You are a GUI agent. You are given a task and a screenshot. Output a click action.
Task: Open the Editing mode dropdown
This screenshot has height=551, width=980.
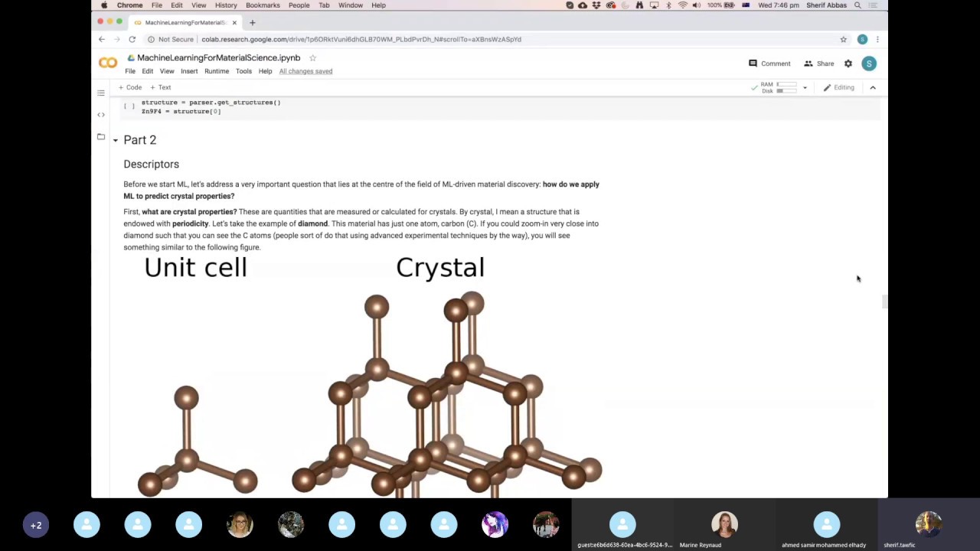(838, 87)
